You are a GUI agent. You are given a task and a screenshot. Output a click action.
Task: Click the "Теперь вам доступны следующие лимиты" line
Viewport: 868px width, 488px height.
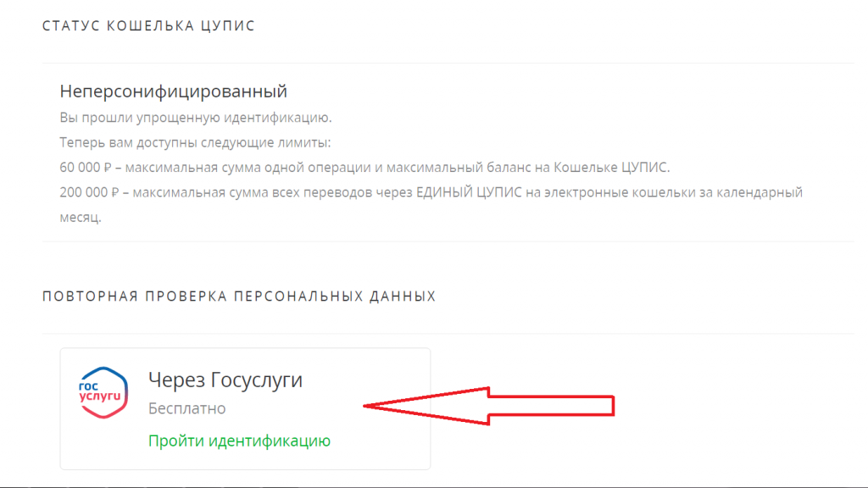point(195,141)
